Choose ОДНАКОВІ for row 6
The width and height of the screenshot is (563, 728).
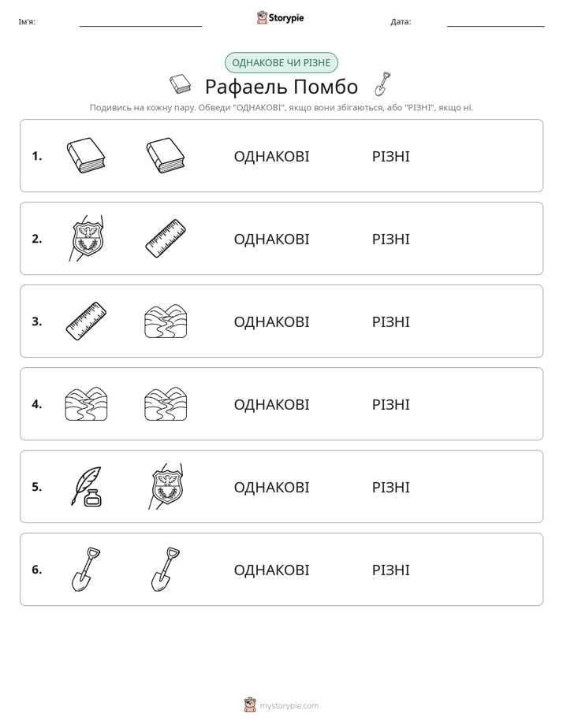click(271, 570)
